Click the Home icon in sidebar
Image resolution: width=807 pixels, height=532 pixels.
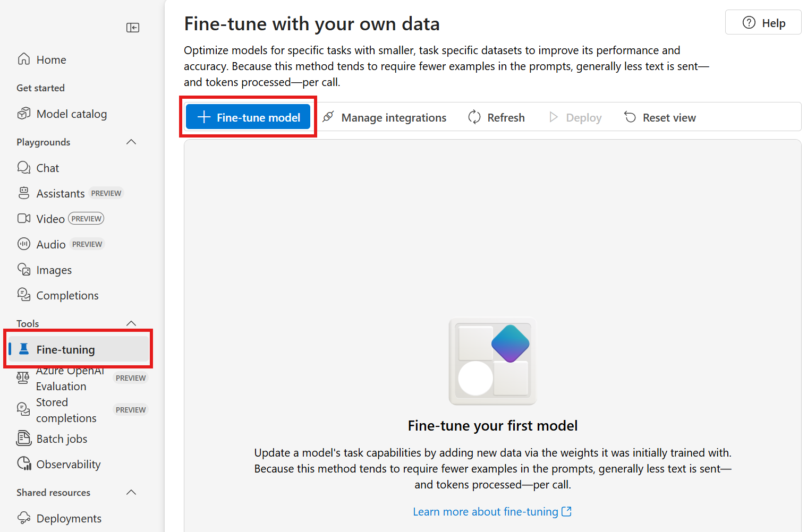(x=24, y=59)
